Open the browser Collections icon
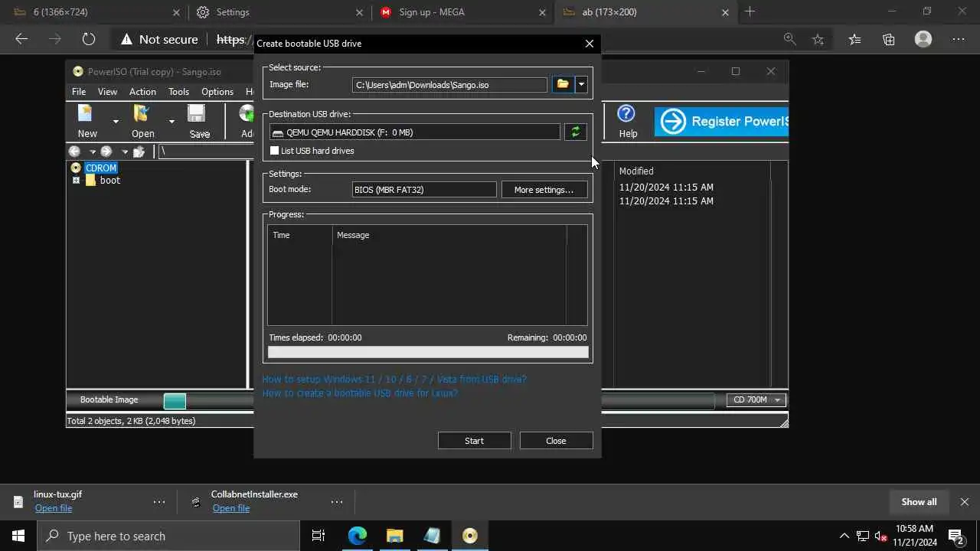Viewport: 980px width, 551px height. coord(889,39)
